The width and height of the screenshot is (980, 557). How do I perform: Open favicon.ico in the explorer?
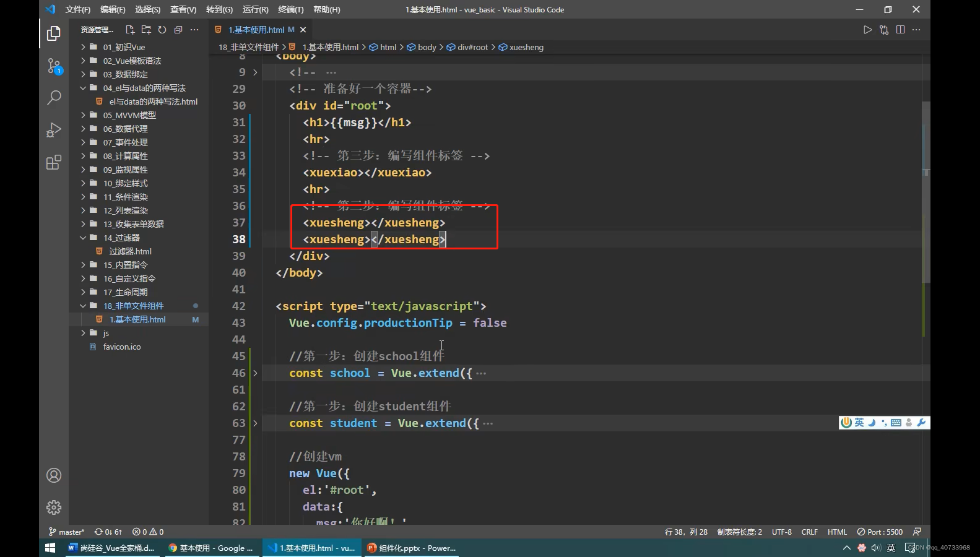coord(122,347)
